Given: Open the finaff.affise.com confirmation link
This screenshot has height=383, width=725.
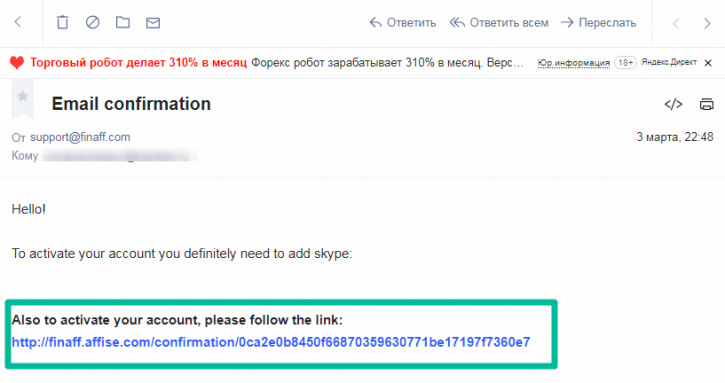Looking at the screenshot, I should tap(271, 342).
